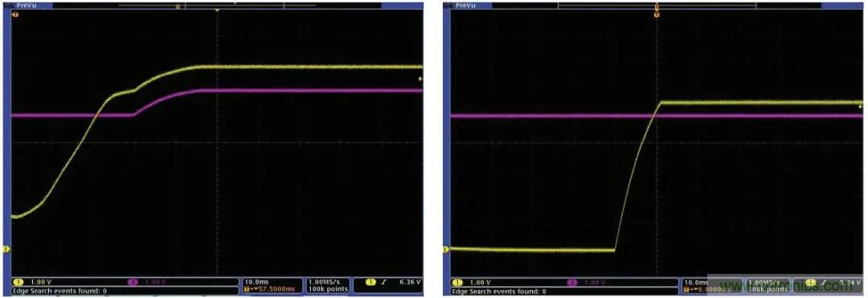Click trigger level arrow at right scope edge
The height and width of the screenshot is (298, 868).
coord(860,105)
